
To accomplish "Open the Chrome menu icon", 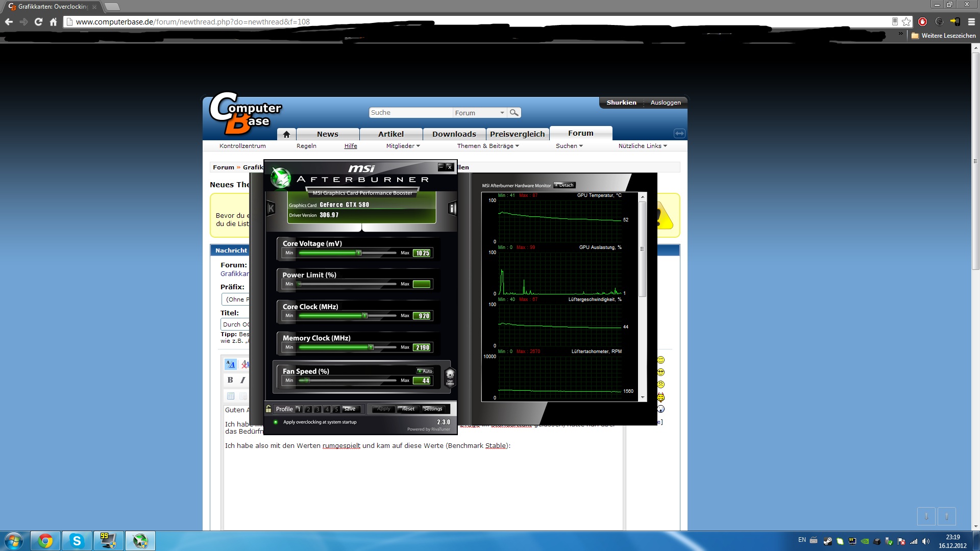I will pos(971,21).
